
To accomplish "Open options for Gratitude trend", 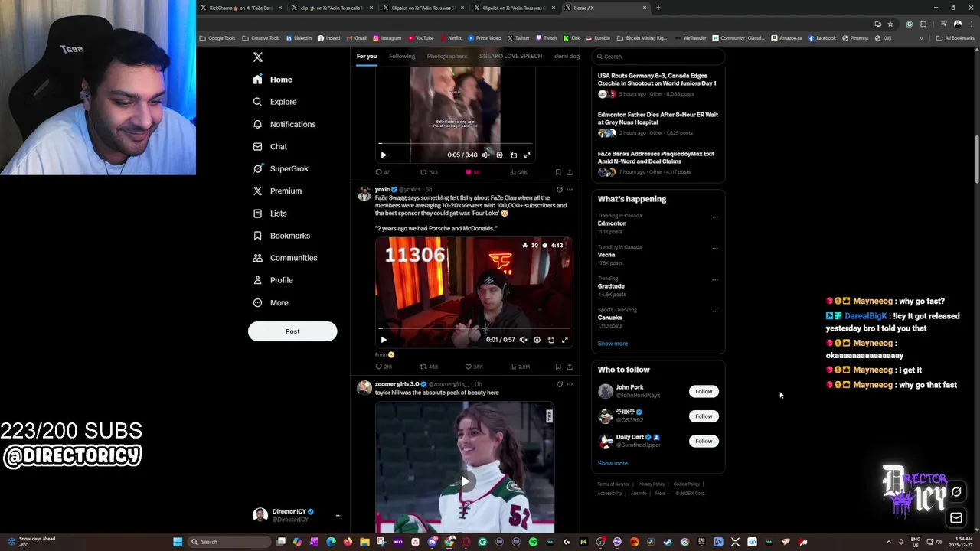I will (715, 280).
